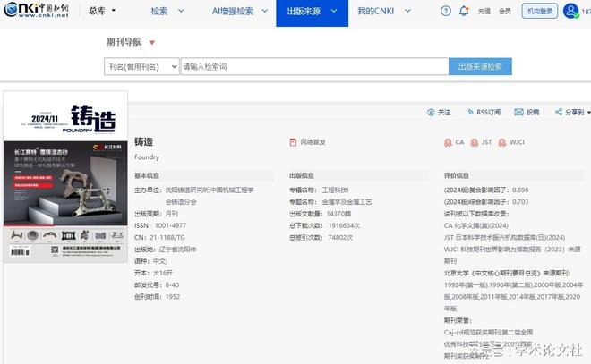
Task: Click the 铸造 journal cover thumbnail
Action: pos(65,177)
